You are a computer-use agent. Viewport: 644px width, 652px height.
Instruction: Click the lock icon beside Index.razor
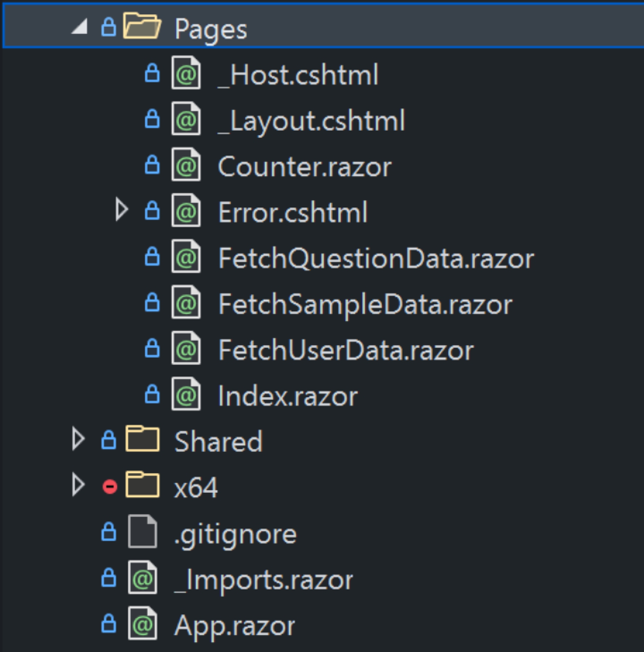click(152, 394)
